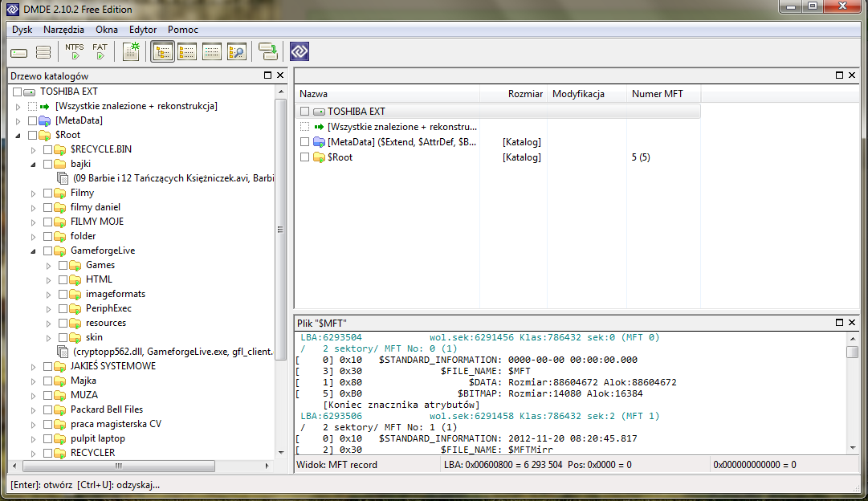
Task: Maximize the Plik "$MFT" panel
Action: click(x=839, y=322)
